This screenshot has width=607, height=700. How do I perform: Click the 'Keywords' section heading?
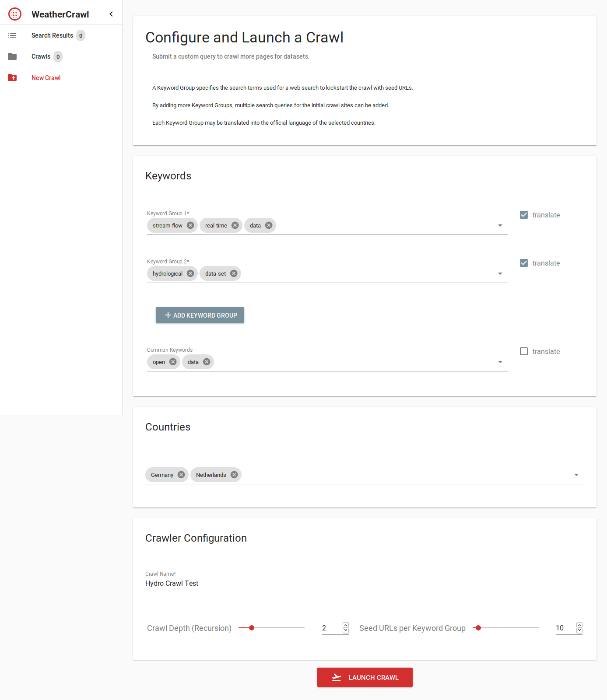coord(168,176)
